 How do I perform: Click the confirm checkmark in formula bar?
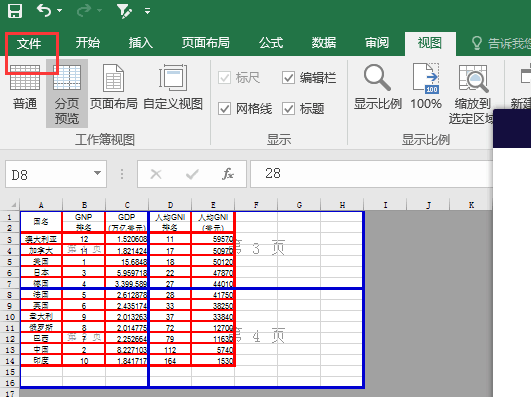click(192, 174)
